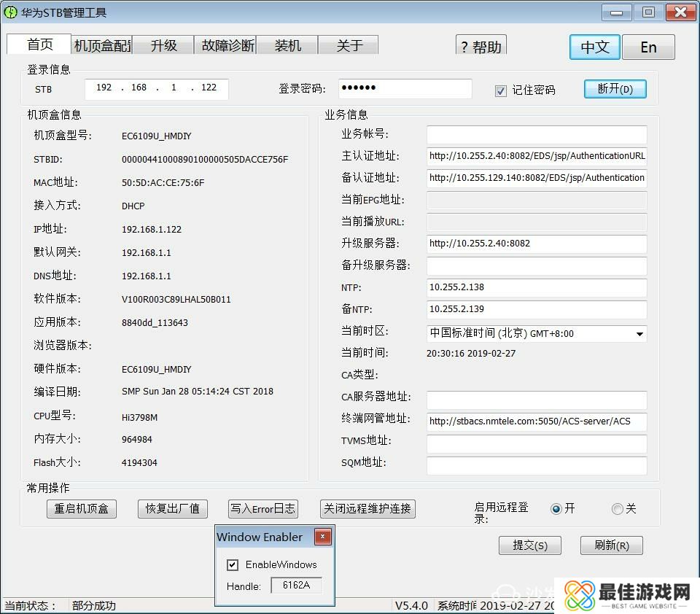Expand the 当前时区 timezone dropdown
700x614 pixels.
(639, 334)
